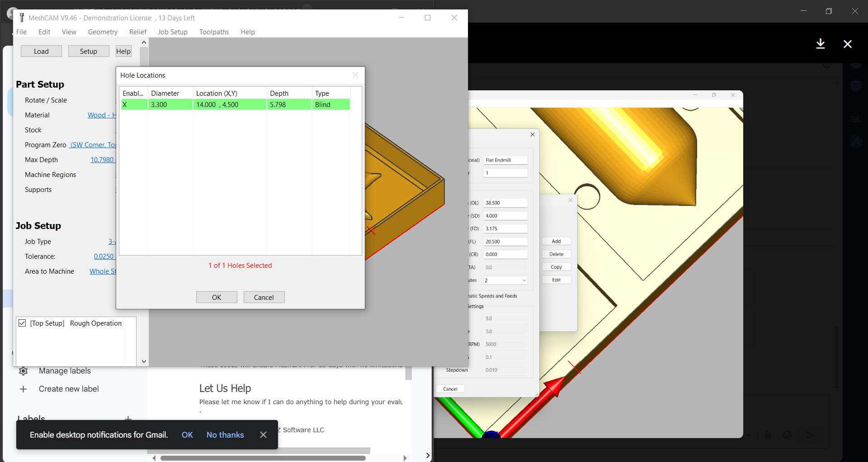The height and width of the screenshot is (462, 868).
Task: Toggle the X enabled cell of the hole
Action: (134, 104)
